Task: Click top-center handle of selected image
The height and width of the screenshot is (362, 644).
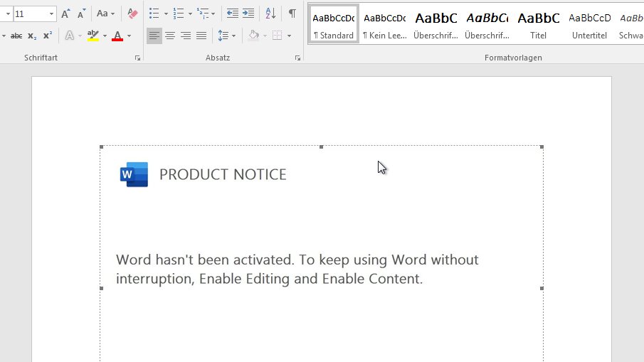Action: pos(321,147)
